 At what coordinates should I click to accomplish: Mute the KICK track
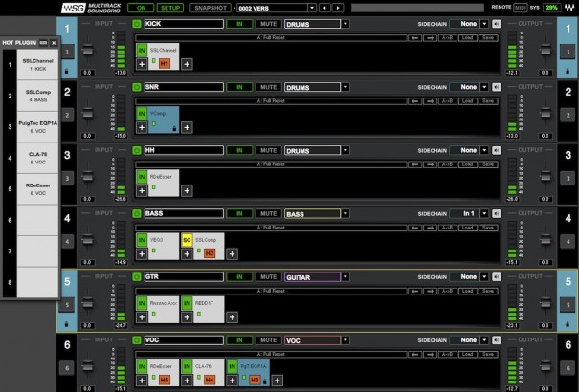coord(269,23)
